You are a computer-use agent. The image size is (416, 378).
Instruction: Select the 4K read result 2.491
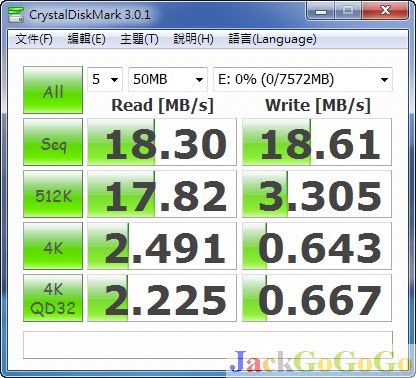point(162,246)
